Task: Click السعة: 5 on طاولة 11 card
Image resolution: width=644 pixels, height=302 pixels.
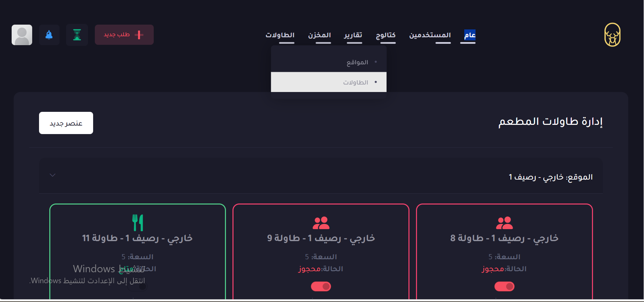Action: [x=137, y=257]
